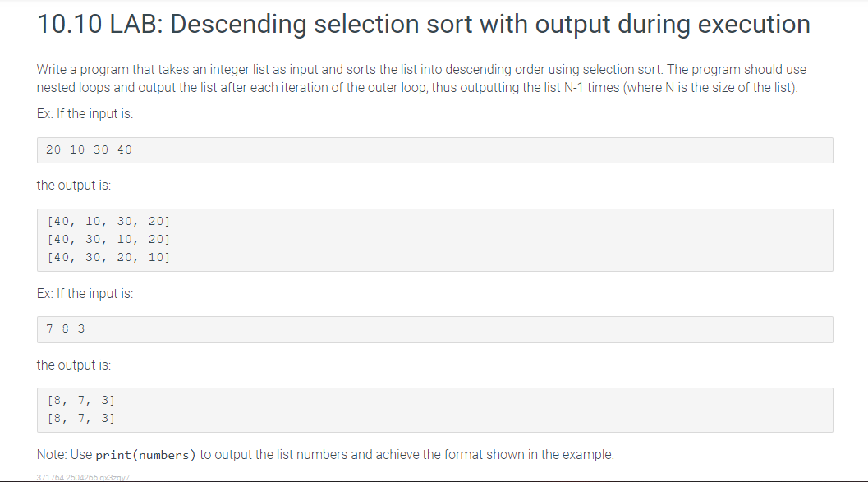The image size is (868, 482).
Task: Click the 'print(numbers)' code snippet in the note
Action: coord(145,455)
